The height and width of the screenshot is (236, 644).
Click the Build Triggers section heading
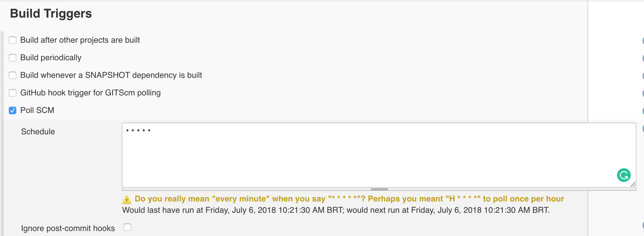click(x=51, y=14)
